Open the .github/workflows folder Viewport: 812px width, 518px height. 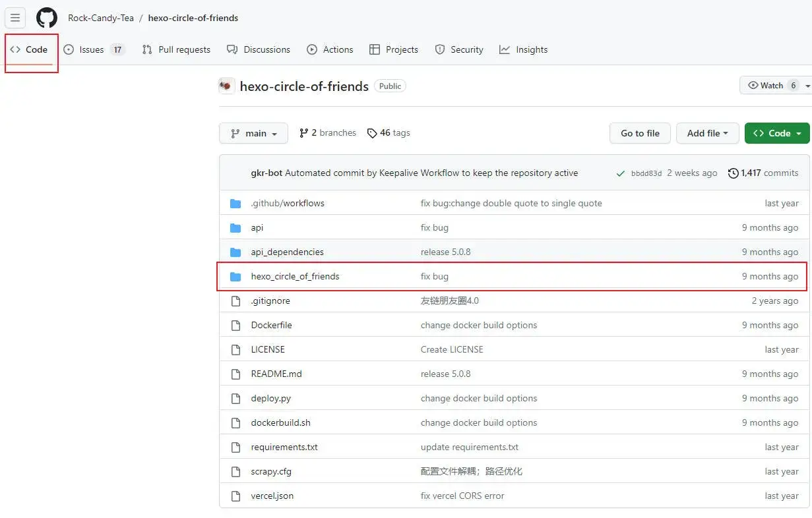point(288,204)
